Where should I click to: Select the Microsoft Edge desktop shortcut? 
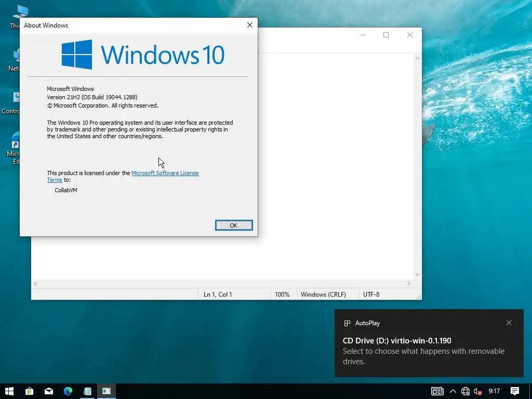coord(13,148)
